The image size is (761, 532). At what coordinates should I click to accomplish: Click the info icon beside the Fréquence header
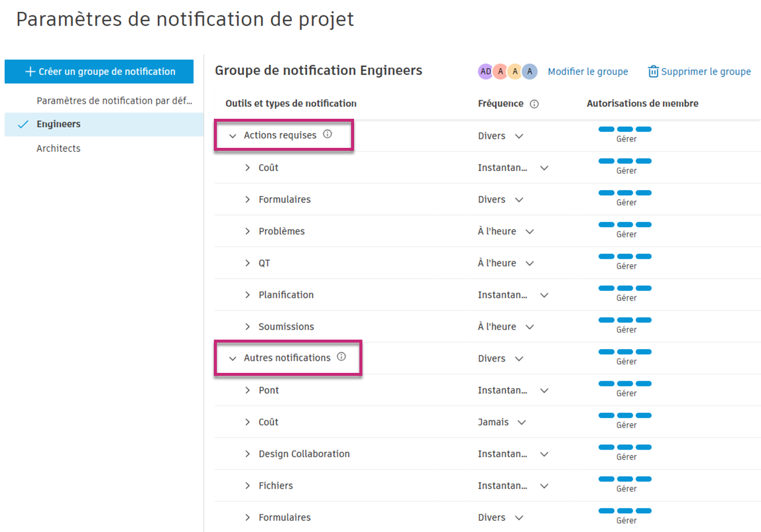click(533, 103)
